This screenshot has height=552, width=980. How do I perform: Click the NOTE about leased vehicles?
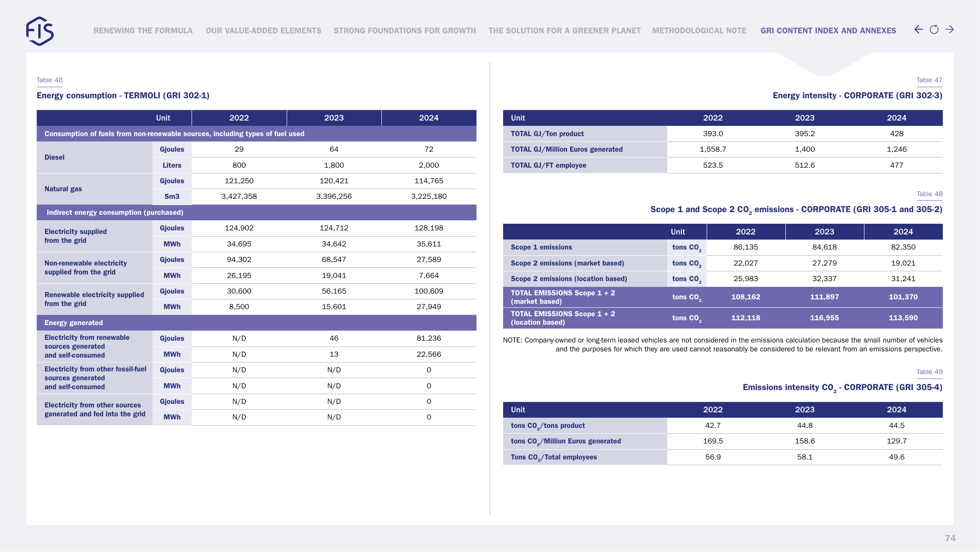723,345
